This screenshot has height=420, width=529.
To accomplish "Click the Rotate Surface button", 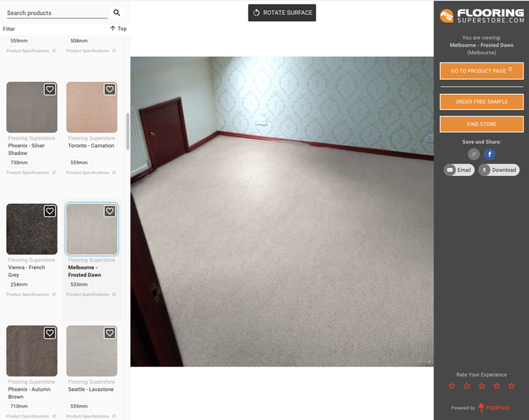I will click(x=282, y=13).
